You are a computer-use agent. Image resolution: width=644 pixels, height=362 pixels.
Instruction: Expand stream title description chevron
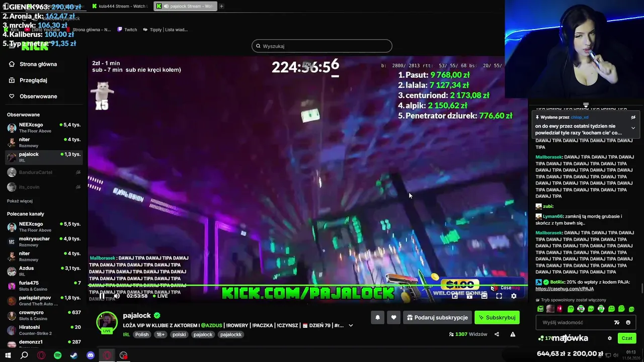[x=351, y=325]
